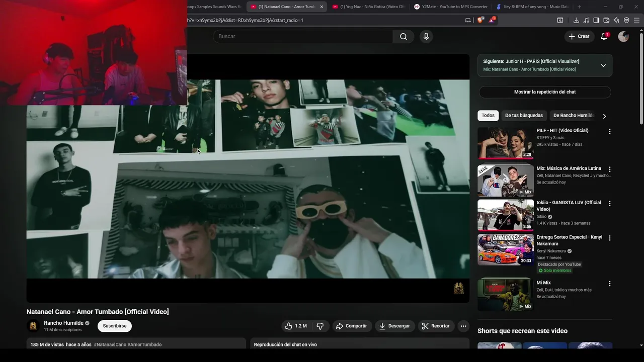Open the browser downloads icon
Viewport: 644px width, 362px height.
(x=576, y=20)
